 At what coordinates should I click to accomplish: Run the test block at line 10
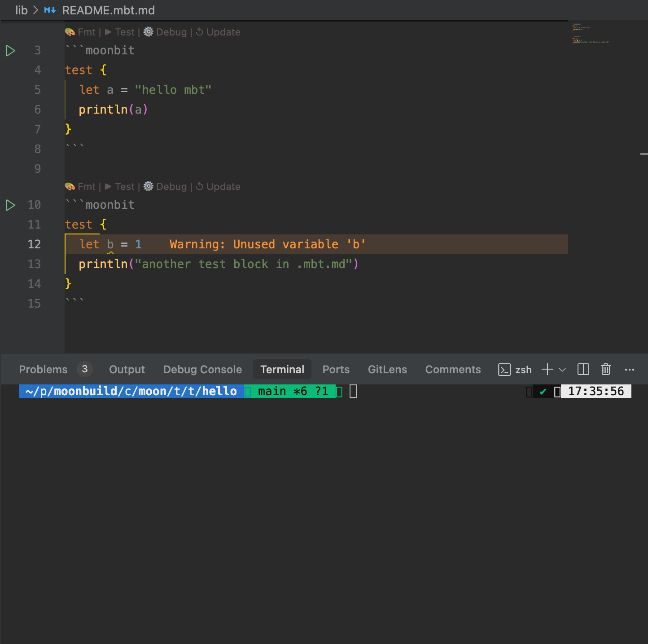point(11,205)
